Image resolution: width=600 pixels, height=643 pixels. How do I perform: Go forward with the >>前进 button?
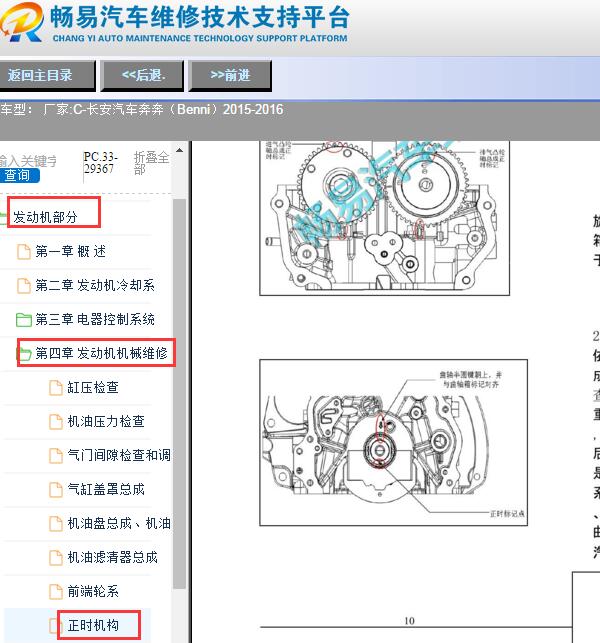pyautogui.click(x=230, y=75)
